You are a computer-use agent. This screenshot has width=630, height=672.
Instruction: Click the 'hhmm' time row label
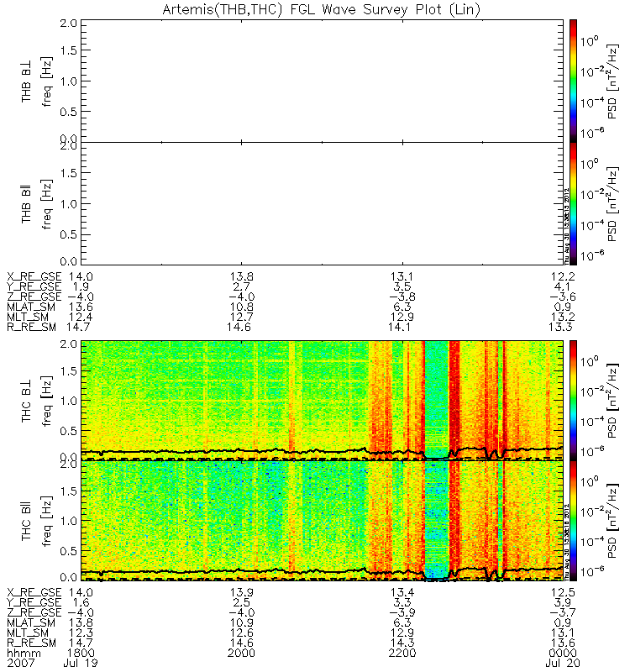tap(24, 654)
